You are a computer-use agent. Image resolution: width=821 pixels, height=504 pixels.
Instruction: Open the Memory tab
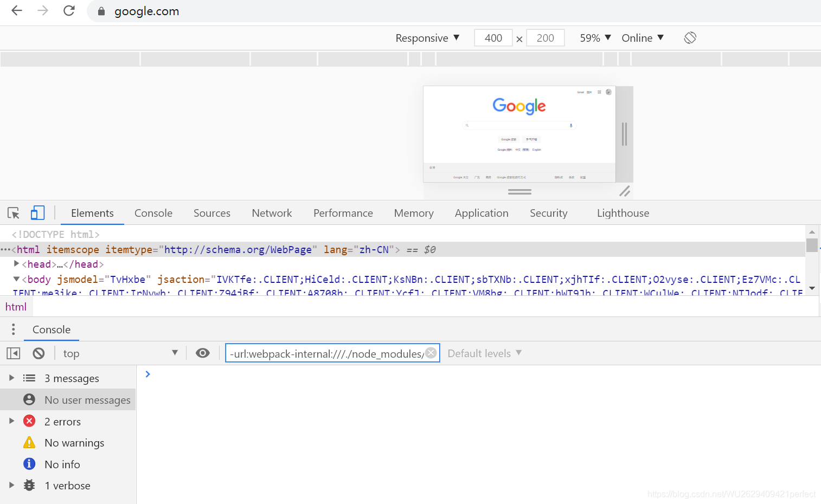tap(414, 213)
